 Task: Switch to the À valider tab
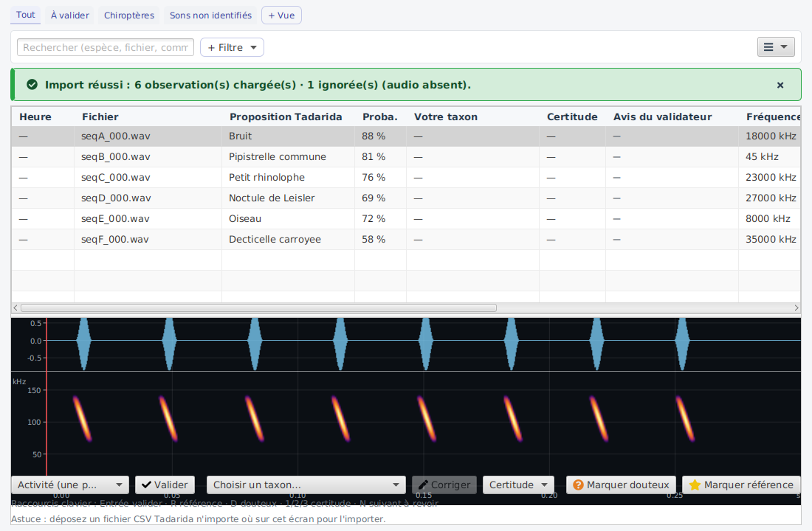(70, 15)
